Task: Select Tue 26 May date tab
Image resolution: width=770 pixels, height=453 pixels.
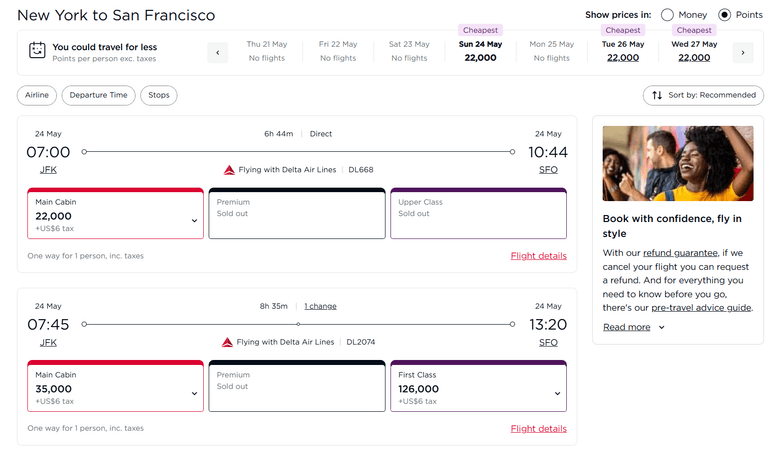Action: tap(623, 51)
